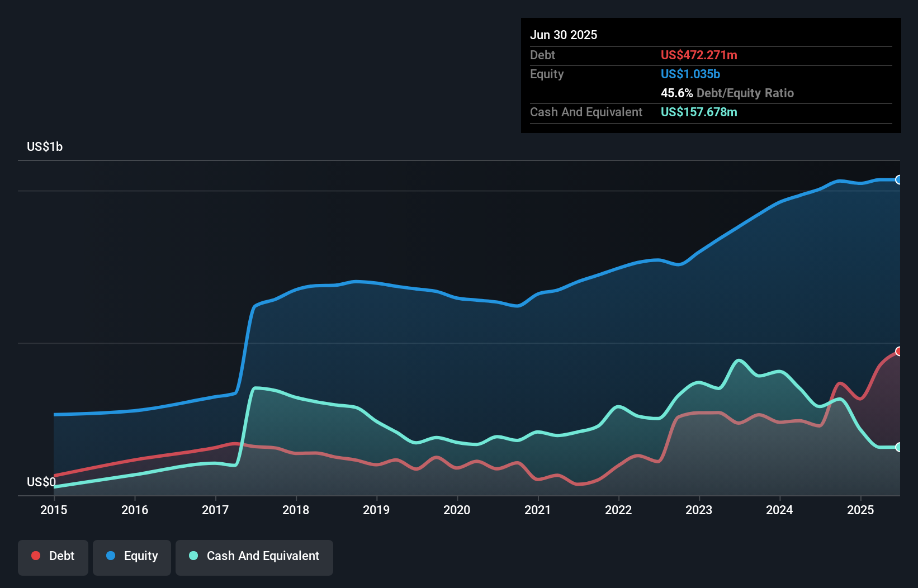Viewport: 918px width, 588px height.
Task: Click the 2021 x-axis label
Action: 538,510
